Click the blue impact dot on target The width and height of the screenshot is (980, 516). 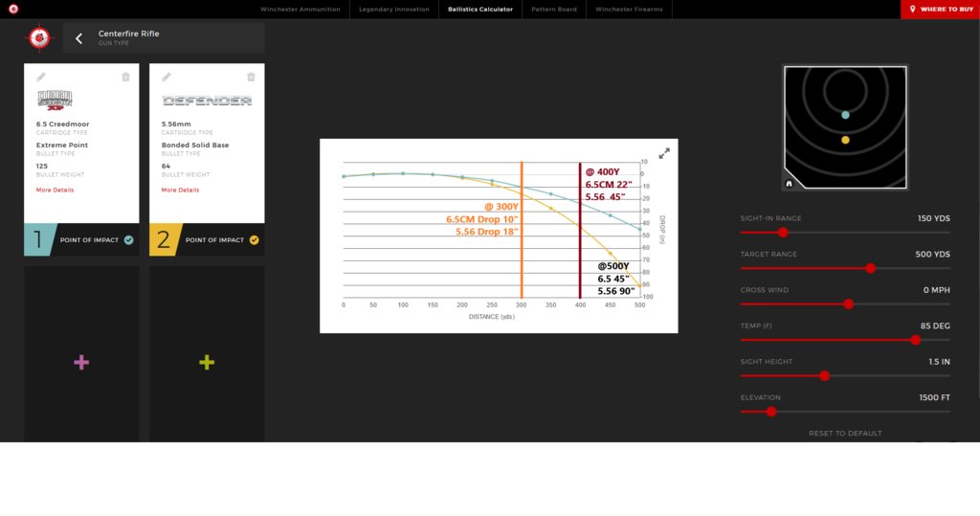tap(845, 115)
